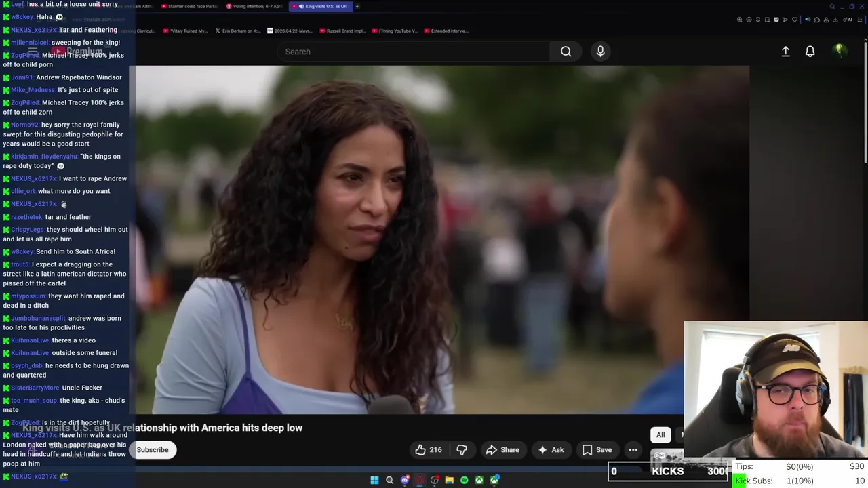The width and height of the screenshot is (868, 488).
Task: Click chat username trout5
Action: (x=20, y=264)
